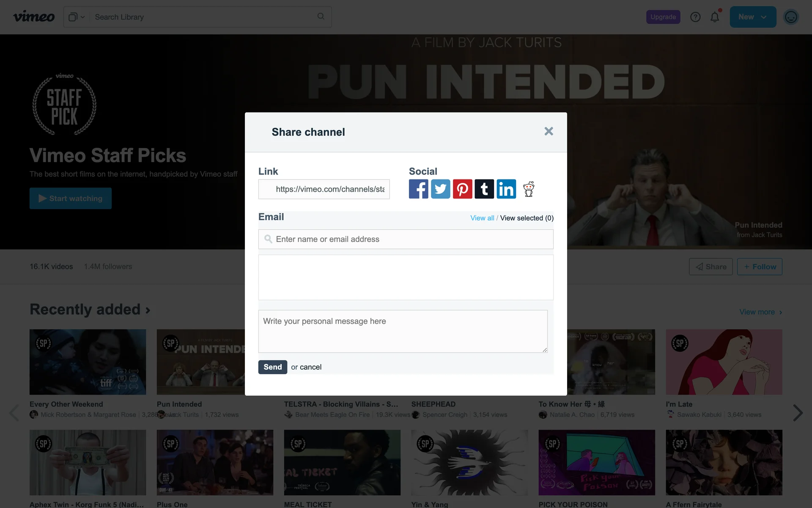Share channel on LinkedIn
The image size is (812, 508).
[506, 189]
